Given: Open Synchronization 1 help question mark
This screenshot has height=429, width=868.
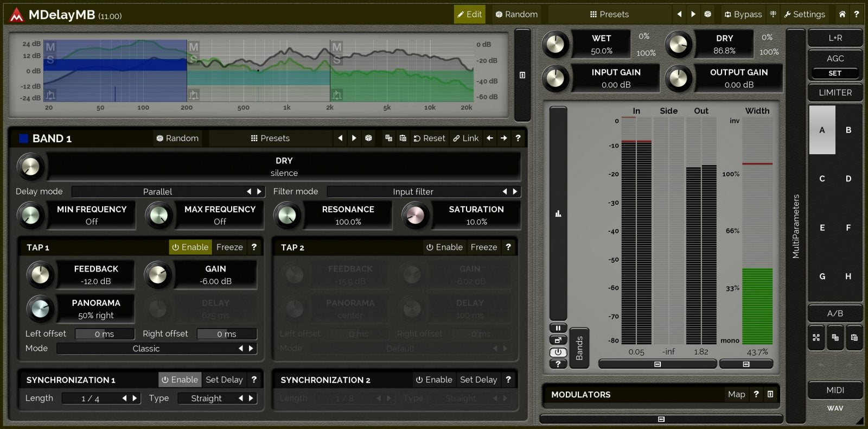Looking at the screenshot, I should coord(254,380).
